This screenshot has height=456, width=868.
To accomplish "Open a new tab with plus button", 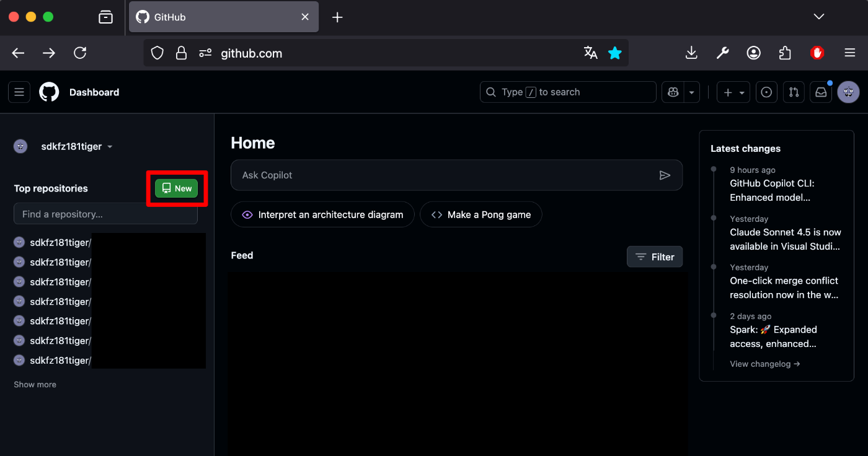I will pyautogui.click(x=337, y=17).
